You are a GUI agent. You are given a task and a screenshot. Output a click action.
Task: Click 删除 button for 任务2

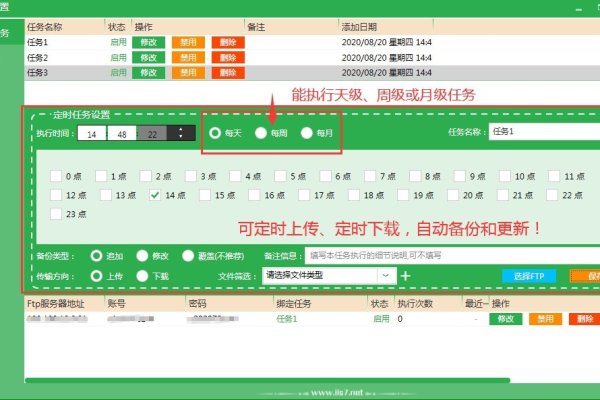pos(228,57)
